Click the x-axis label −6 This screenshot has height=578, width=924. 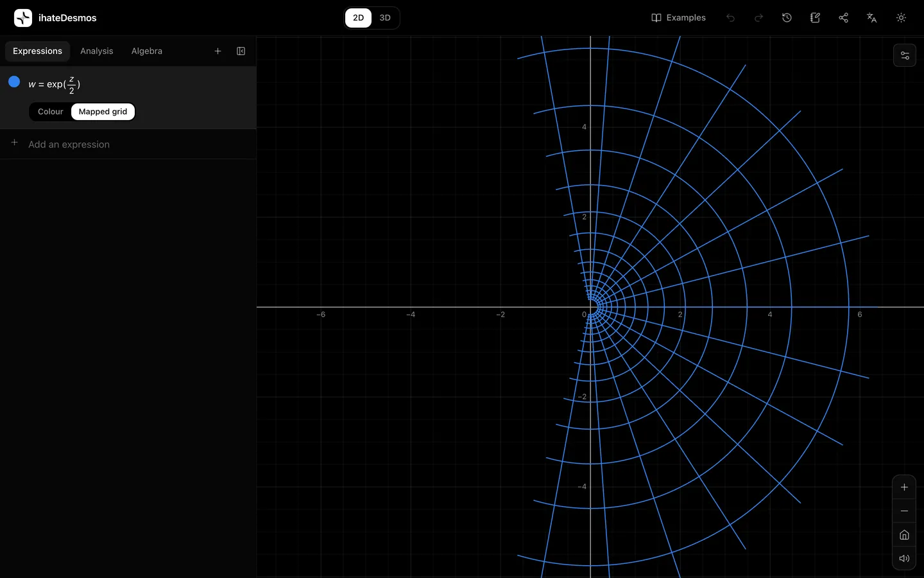click(x=321, y=315)
